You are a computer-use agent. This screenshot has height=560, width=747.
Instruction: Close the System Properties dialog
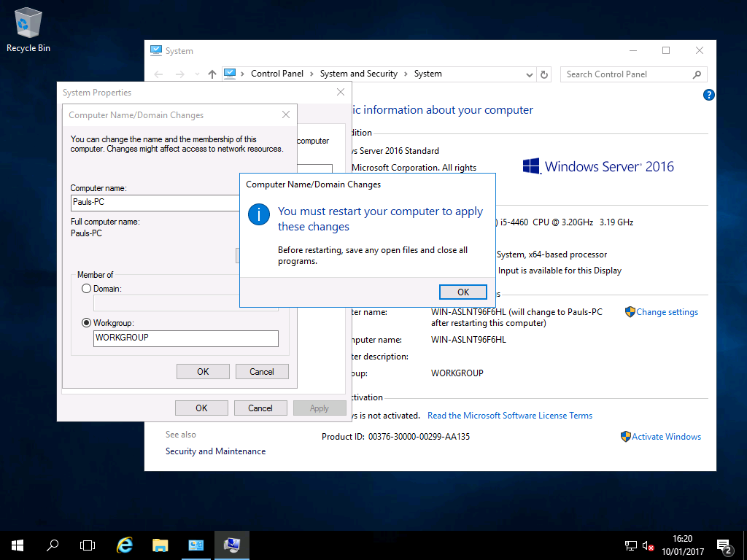point(341,92)
